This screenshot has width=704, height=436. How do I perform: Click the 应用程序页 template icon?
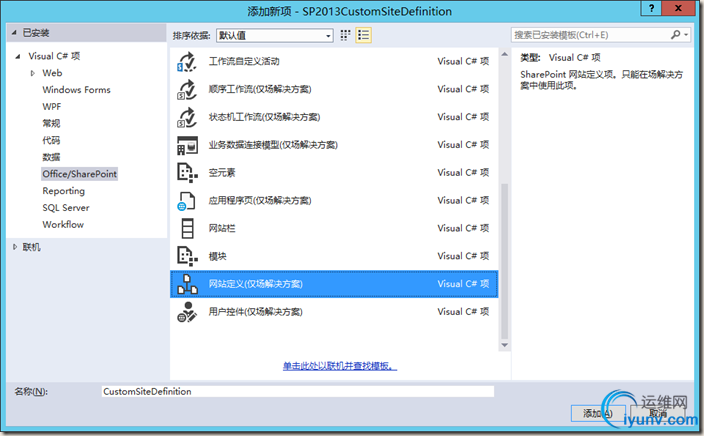pos(187,201)
